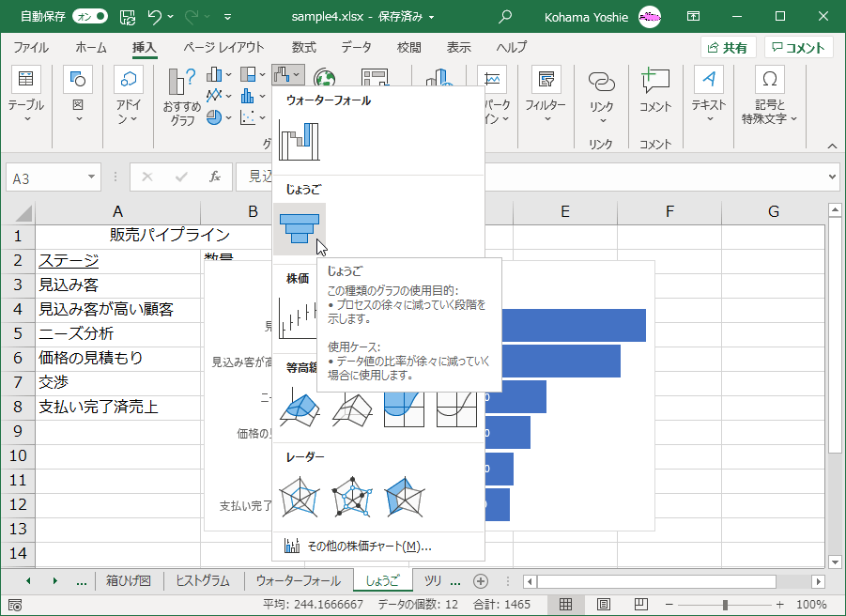Choose the wireframe contour chart icon
The image size is (846, 616).
pos(456,408)
